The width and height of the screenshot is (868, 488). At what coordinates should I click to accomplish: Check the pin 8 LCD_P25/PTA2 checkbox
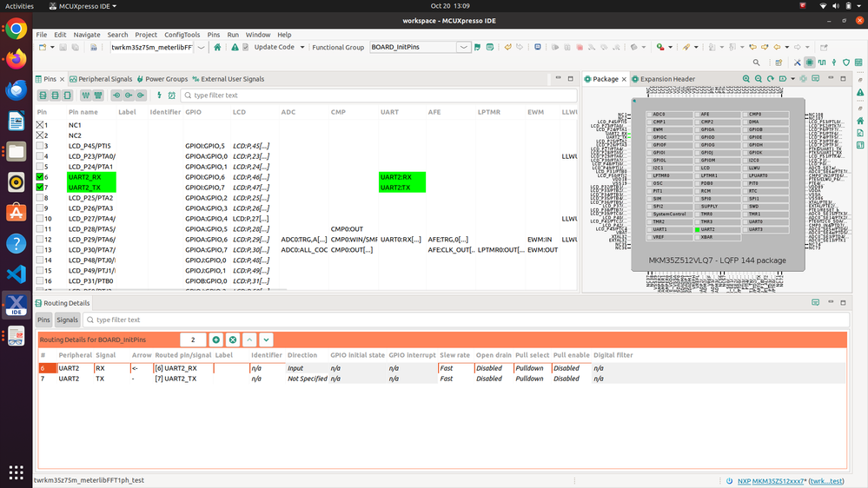coord(40,198)
